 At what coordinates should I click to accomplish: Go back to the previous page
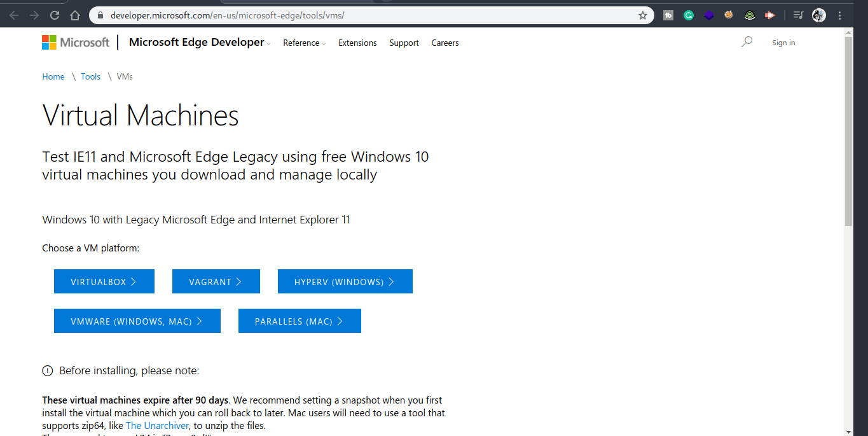pyautogui.click(x=14, y=15)
